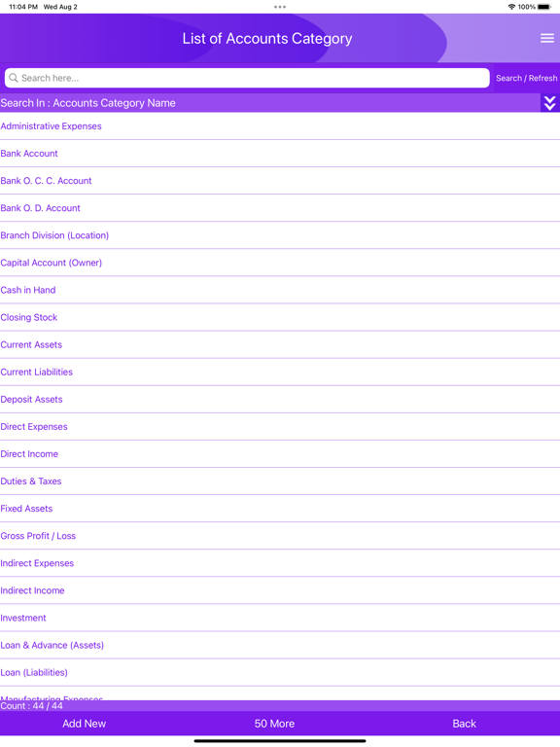Select Gross Profit / Loss entry

coord(280,536)
